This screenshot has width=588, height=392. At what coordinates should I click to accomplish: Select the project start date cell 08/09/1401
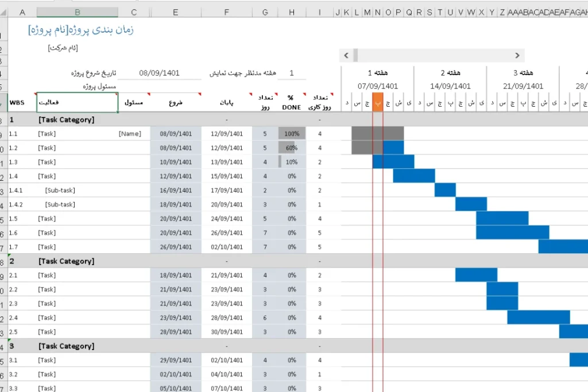click(x=159, y=73)
